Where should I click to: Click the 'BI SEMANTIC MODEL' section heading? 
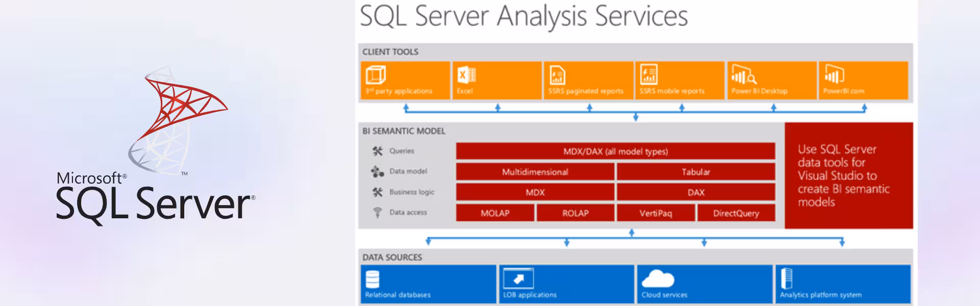pyautogui.click(x=404, y=131)
